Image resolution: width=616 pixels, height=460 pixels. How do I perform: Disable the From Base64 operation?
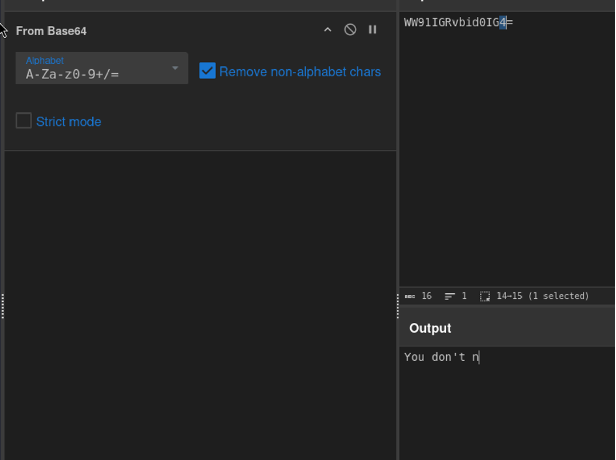pyautogui.click(x=350, y=30)
